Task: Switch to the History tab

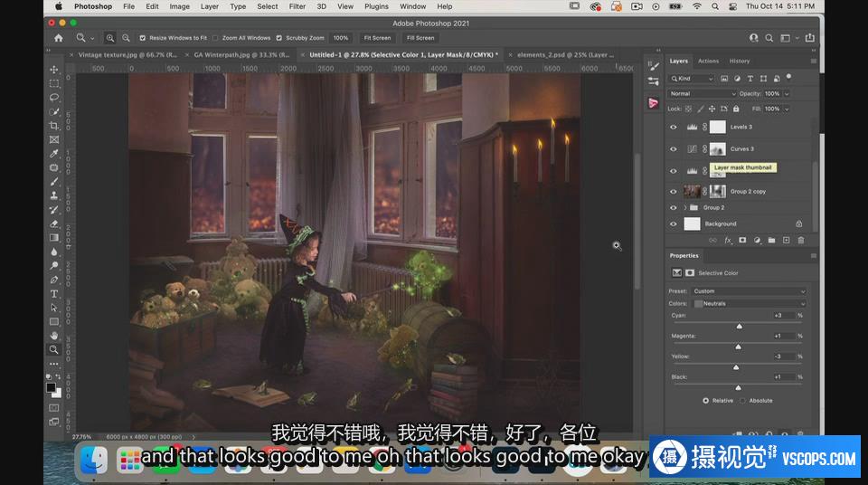Action: point(739,61)
